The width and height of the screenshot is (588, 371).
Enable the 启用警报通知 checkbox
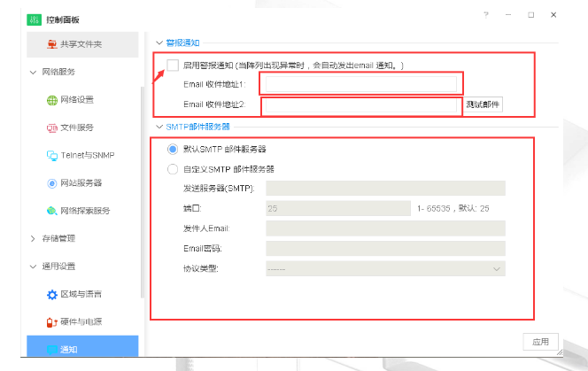173,65
